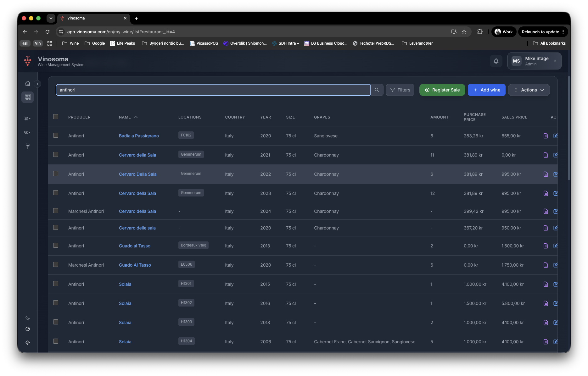The width and height of the screenshot is (588, 376).
Task: Open the browser tab search dropdown
Action: point(51,18)
